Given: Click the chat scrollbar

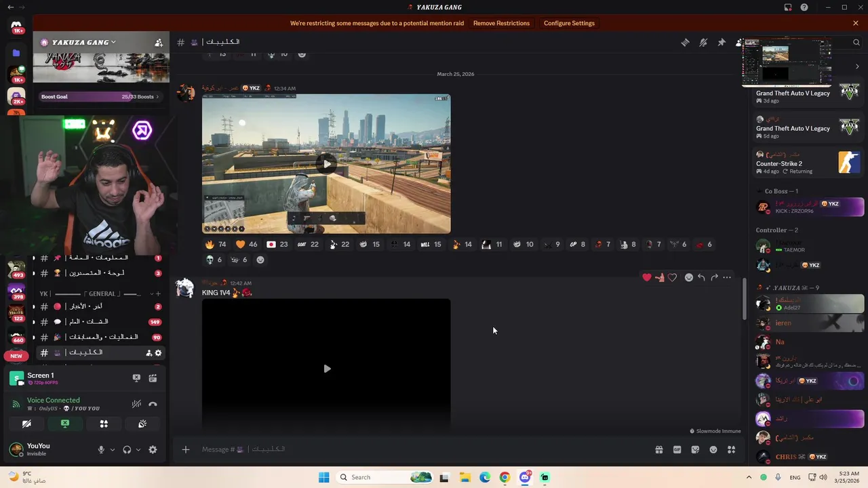Looking at the screenshot, I should (x=744, y=298).
